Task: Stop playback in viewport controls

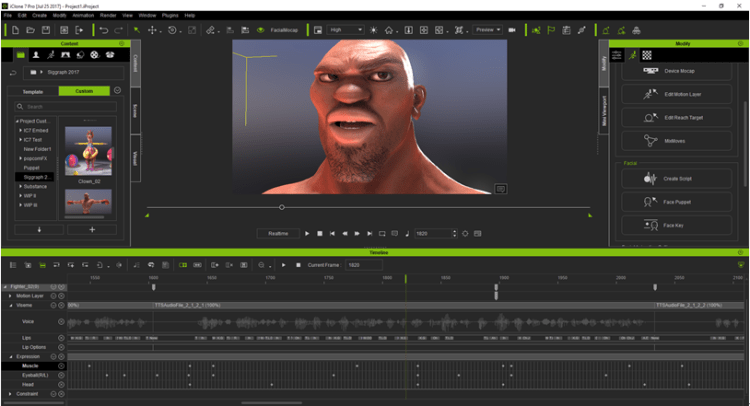Action: 320,234
